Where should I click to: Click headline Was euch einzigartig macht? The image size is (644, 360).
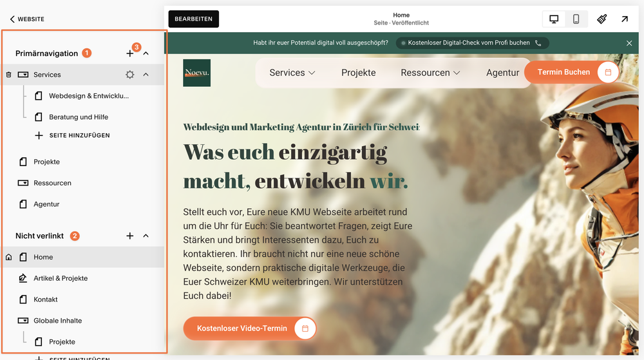(296, 166)
